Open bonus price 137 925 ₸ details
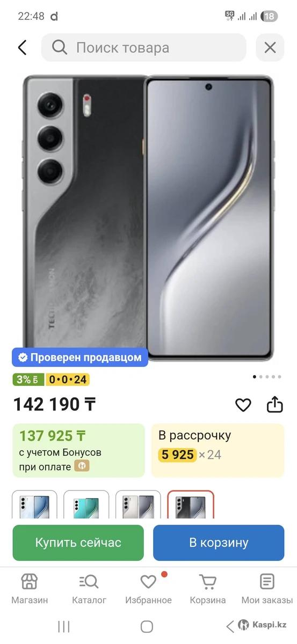The width and height of the screenshot is (297, 644). (79, 450)
